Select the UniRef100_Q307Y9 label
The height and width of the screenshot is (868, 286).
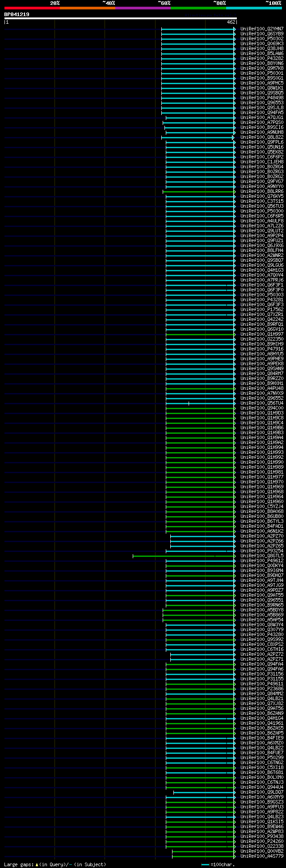(x=262, y=629)
